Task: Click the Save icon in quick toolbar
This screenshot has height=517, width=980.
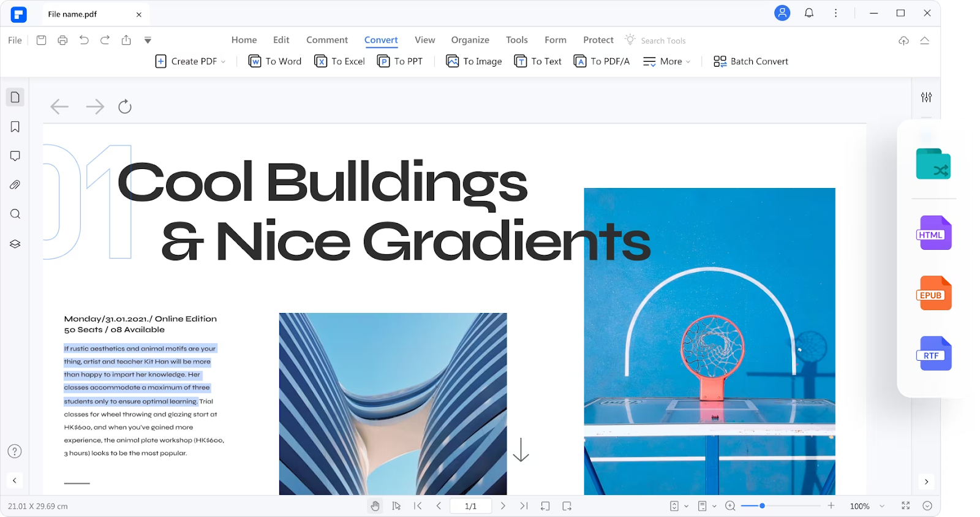Action: coord(42,40)
